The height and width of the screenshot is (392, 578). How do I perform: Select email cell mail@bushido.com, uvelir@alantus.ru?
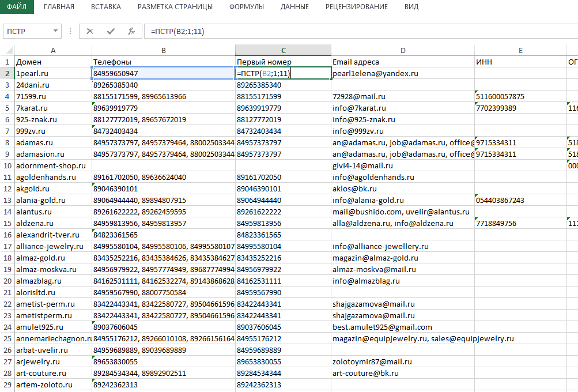[x=403, y=212]
